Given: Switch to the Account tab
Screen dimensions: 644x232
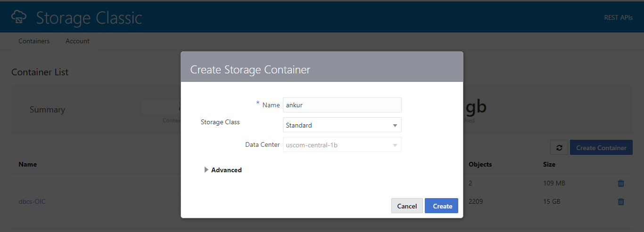Looking at the screenshot, I should 77,41.
